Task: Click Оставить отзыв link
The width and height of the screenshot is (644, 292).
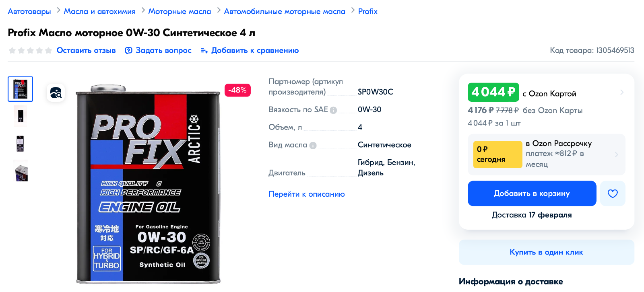Action: coord(86,51)
